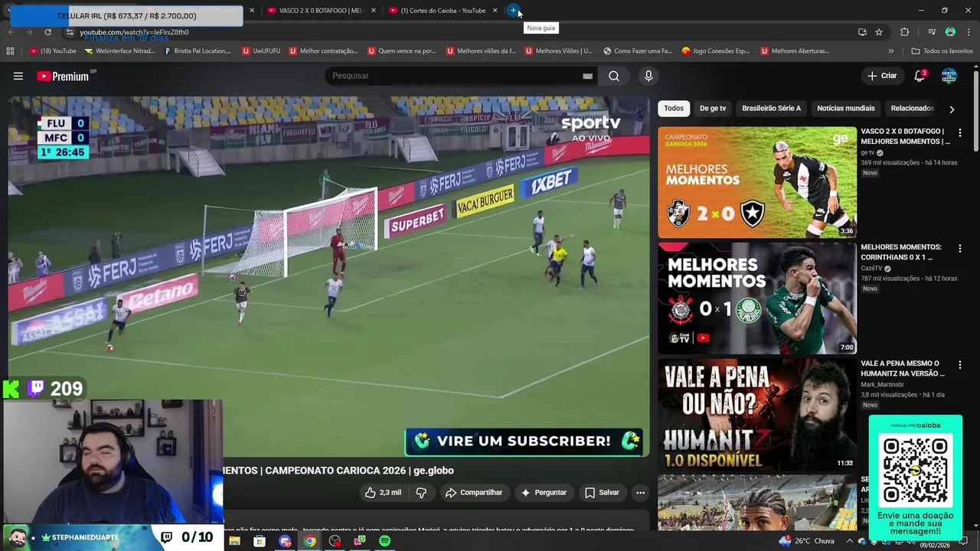Go forward in the browser

[29, 32]
